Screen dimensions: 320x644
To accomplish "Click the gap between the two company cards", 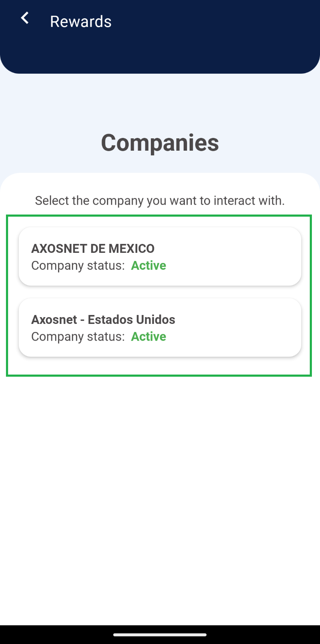I will (160, 292).
